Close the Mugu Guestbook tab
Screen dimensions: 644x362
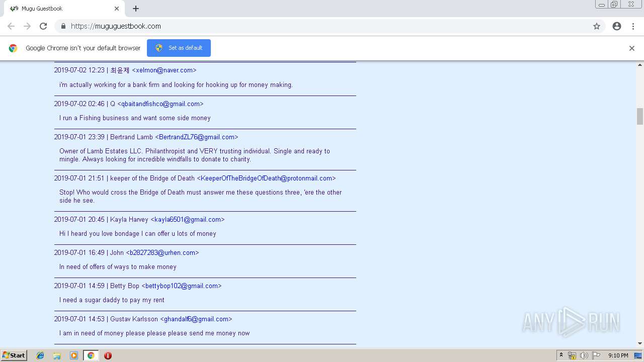point(117,9)
